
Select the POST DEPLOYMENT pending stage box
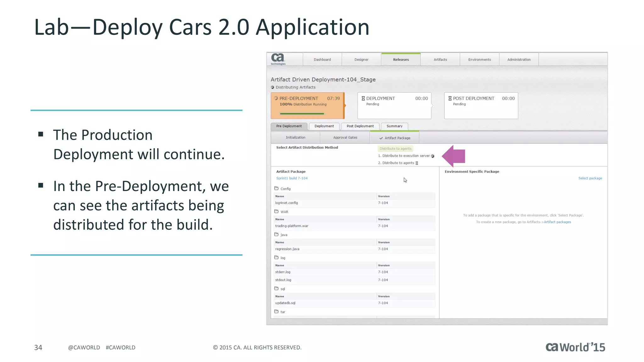tap(481, 106)
